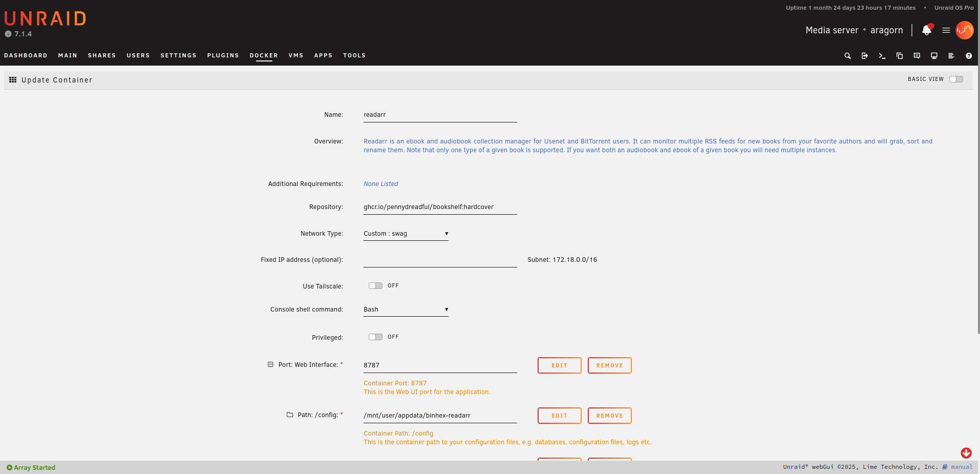Image resolution: width=980 pixels, height=474 pixels.
Task: Open the manual link in the footer
Action: click(962, 467)
